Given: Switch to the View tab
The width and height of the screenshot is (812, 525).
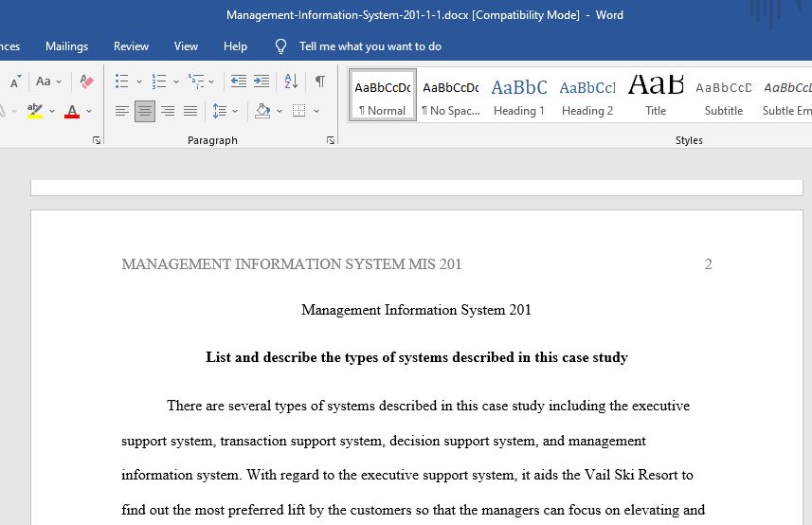Looking at the screenshot, I should pos(186,46).
